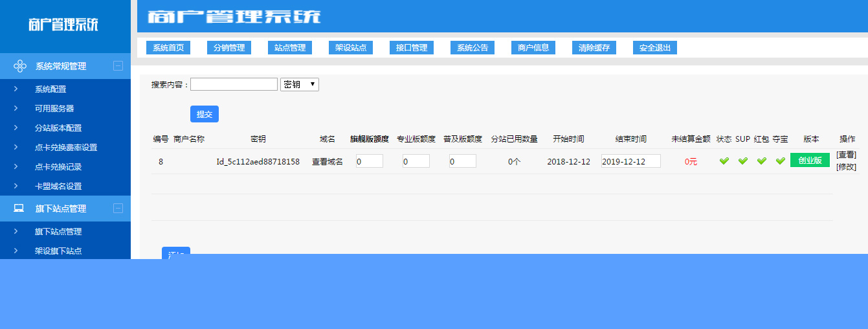Focus the 搜索内容 text field

tap(234, 84)
